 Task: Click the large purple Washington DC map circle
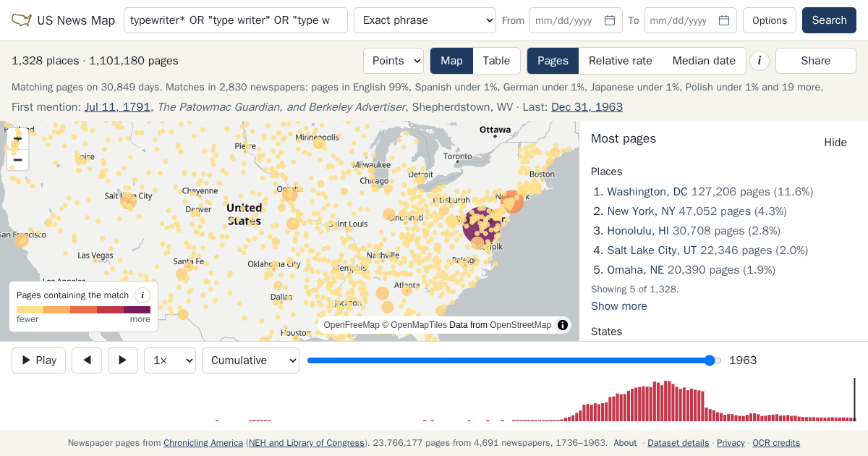click(480, 224)
